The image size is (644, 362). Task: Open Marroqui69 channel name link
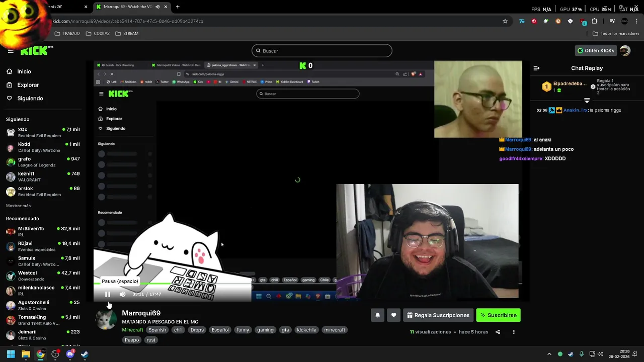141,313
